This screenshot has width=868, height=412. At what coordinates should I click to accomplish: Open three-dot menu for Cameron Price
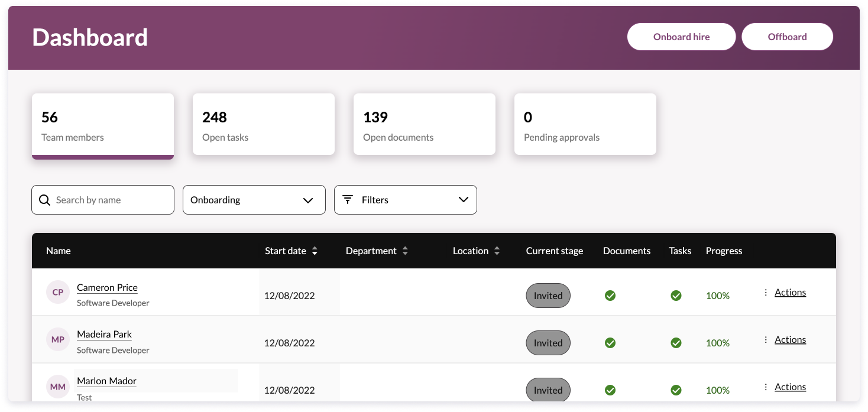pos(766,293)
